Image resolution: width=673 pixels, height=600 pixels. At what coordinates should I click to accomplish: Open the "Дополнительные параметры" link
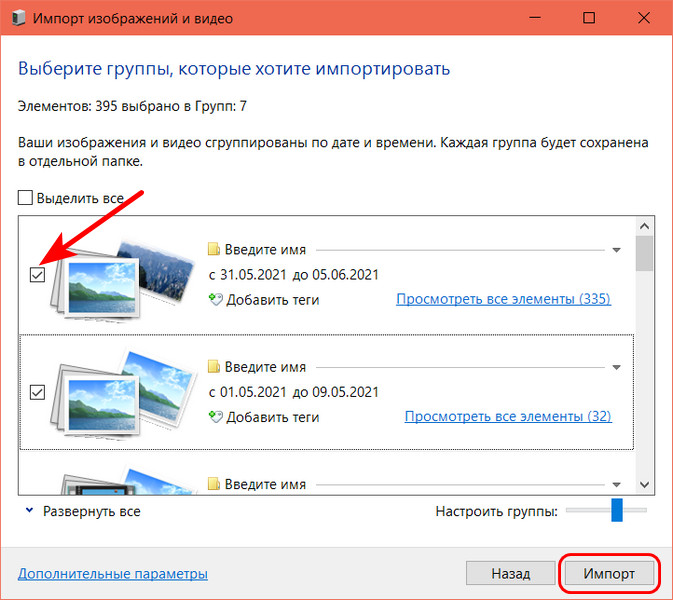[113, 573]
